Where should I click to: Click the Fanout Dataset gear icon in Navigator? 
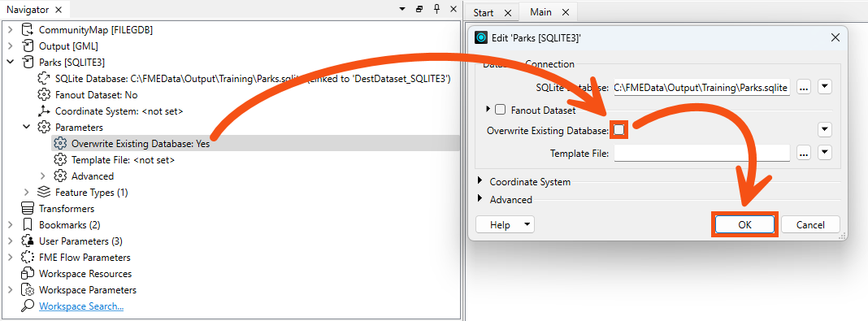[x=43, y=94]
